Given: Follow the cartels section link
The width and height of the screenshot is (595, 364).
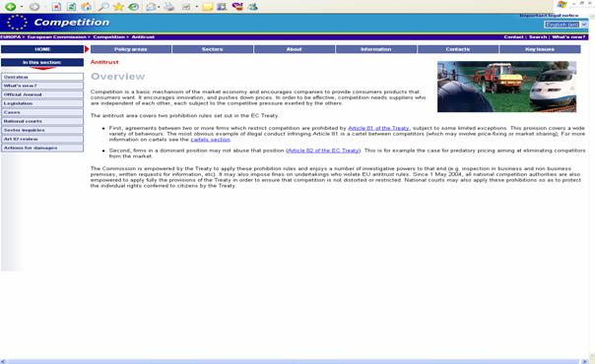Looking at the screenshot, I should [x=210, y=140].
